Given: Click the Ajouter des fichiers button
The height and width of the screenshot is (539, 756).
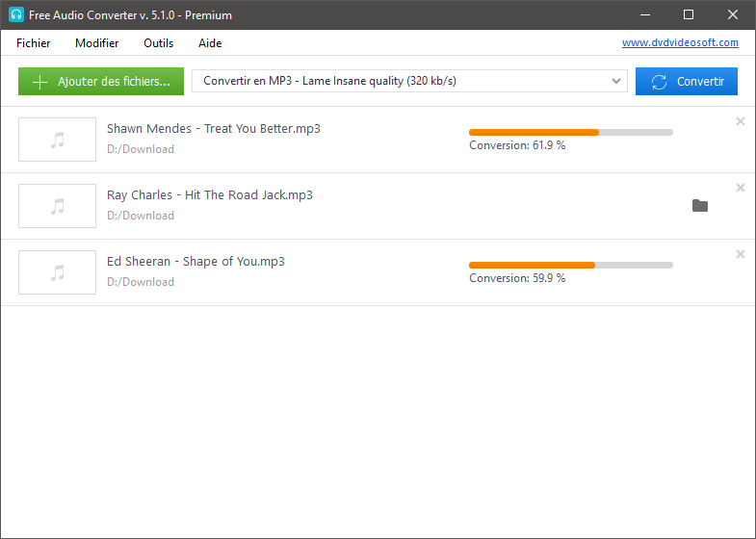Looking at the screenshot, I should pyautogui.click(x=101, y=82).
